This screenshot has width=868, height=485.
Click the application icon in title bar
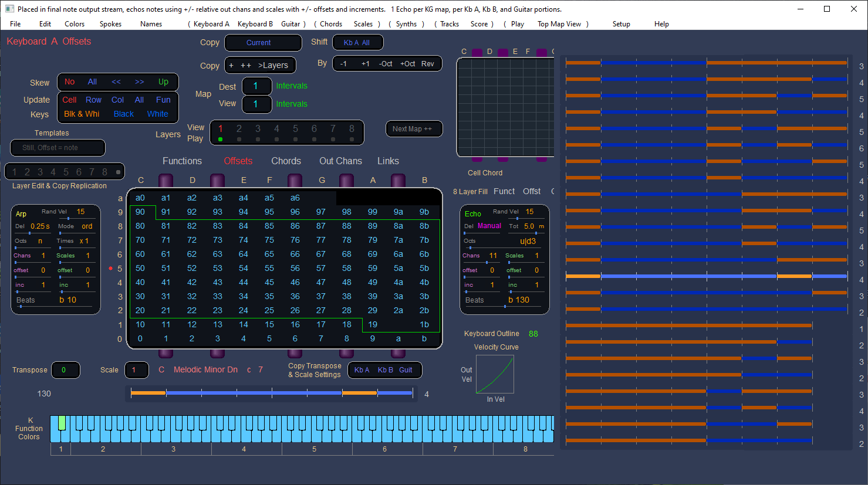(9, 9)
